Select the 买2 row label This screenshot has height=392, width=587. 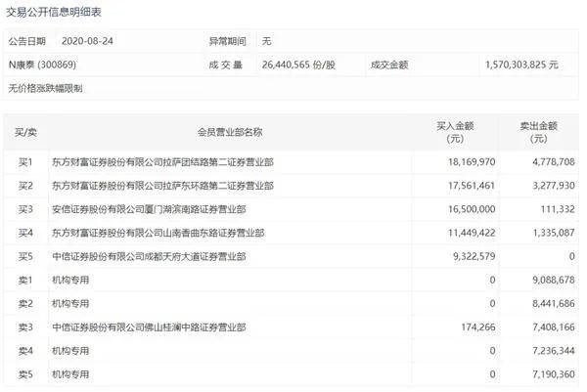coord(25,186)
